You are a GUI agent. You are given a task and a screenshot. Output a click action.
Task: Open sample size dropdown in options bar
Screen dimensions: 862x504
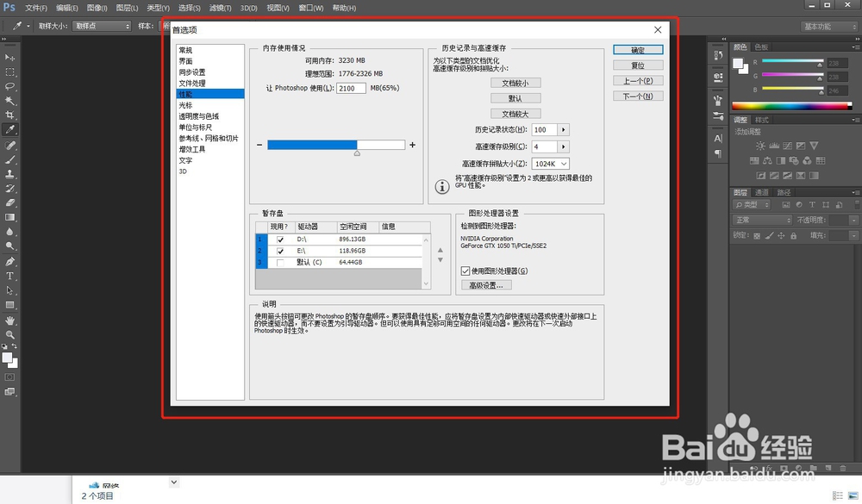pos(102,26)
